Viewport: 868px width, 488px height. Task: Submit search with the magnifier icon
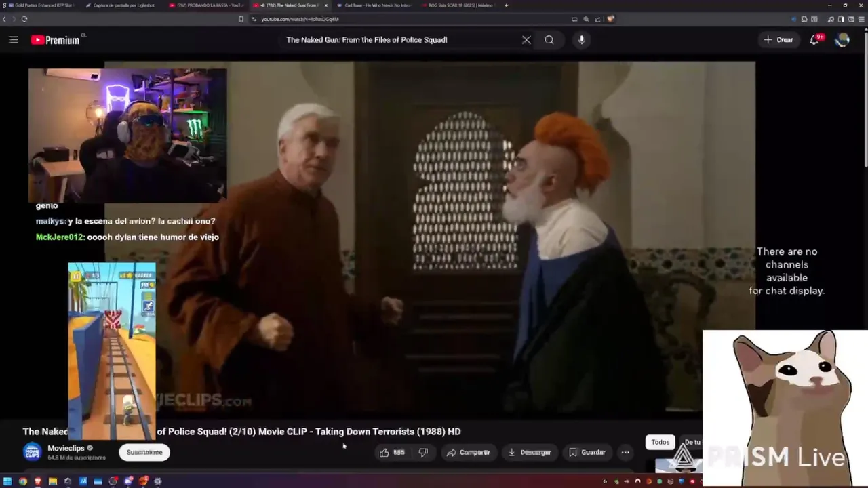click(x=549, y=40)
